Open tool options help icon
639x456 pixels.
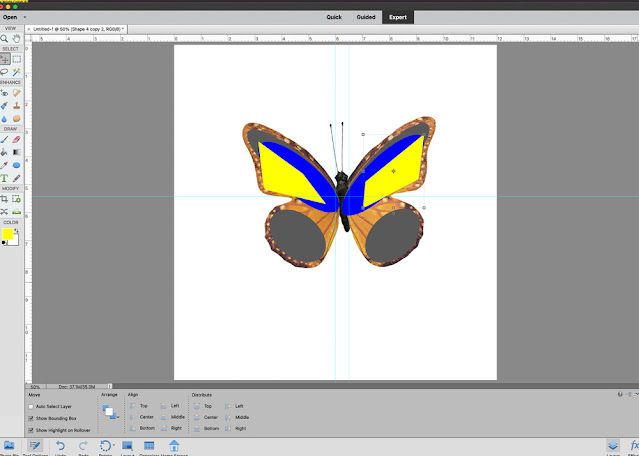620,394
